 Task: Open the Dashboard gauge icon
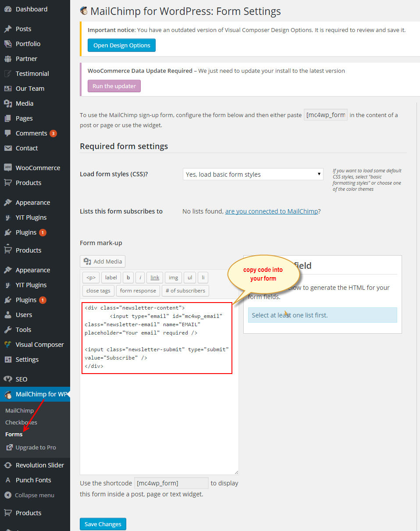8,9
